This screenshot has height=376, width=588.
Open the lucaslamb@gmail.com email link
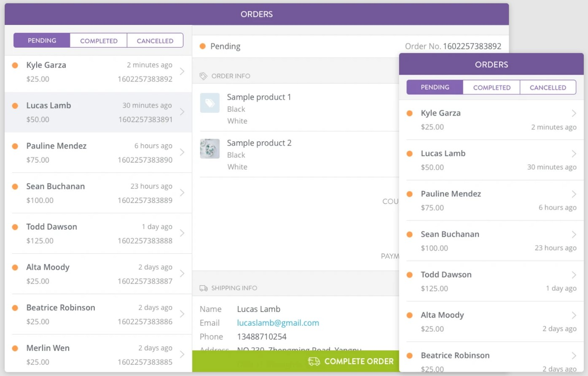[278, 323]
